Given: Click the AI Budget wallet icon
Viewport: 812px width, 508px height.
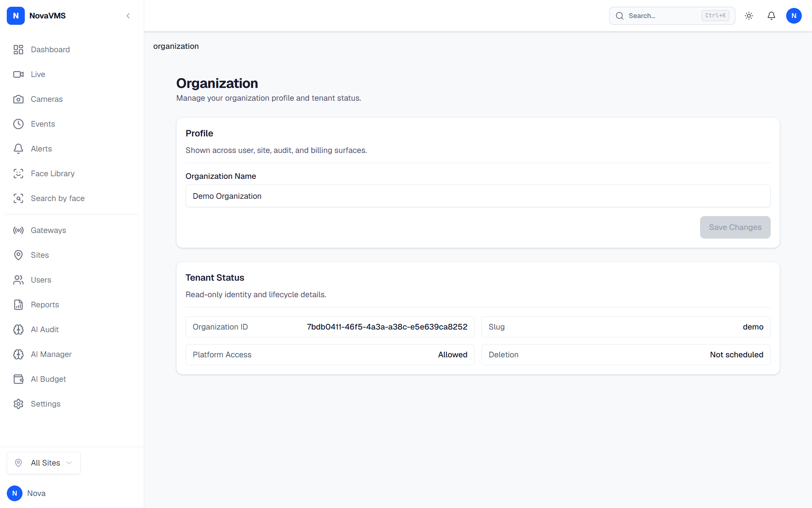Looking at the screenshot, I should coord(18,379).
